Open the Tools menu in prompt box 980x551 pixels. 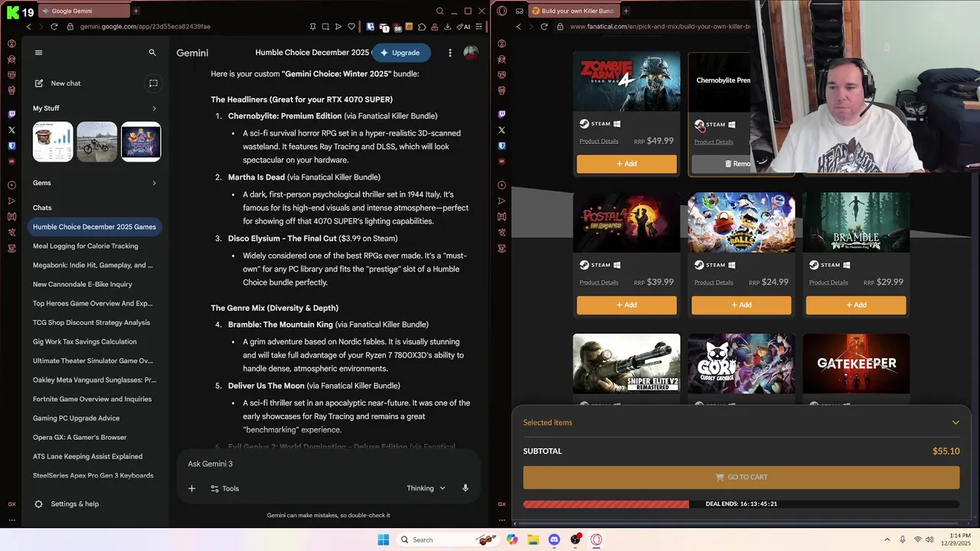pyautogui.click(x=225, y=488)
